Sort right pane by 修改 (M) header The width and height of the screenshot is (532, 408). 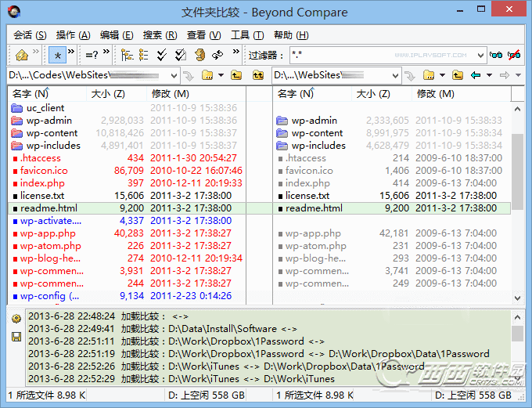pos(462,94)
